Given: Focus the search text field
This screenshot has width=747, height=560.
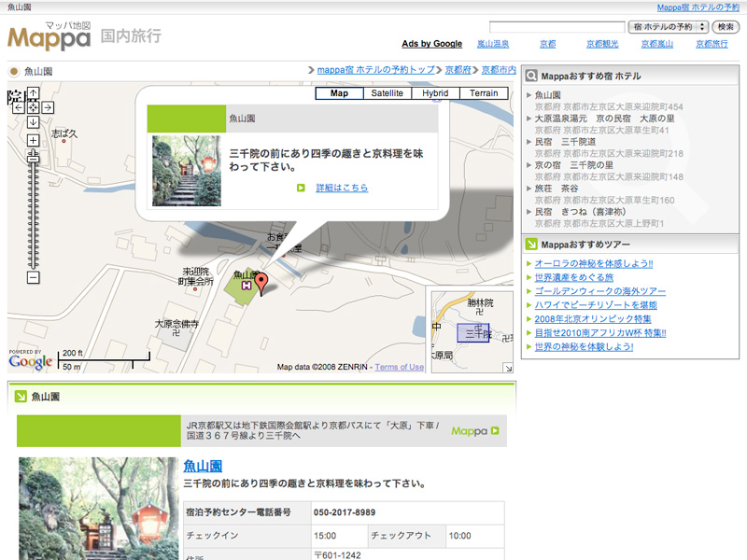Looking at the screenshot, I should coord(557,27).
